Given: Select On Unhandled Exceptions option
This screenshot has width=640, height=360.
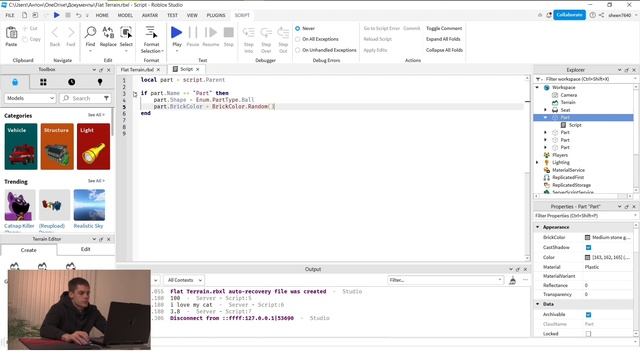Looking at the screenshot, I should click(298, 50).
